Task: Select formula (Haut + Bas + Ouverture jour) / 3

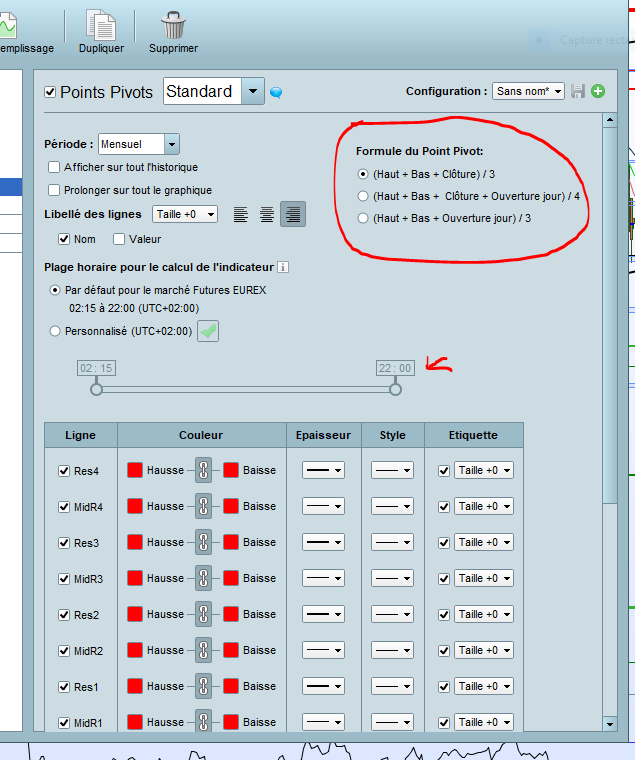Action: point(363,218)
